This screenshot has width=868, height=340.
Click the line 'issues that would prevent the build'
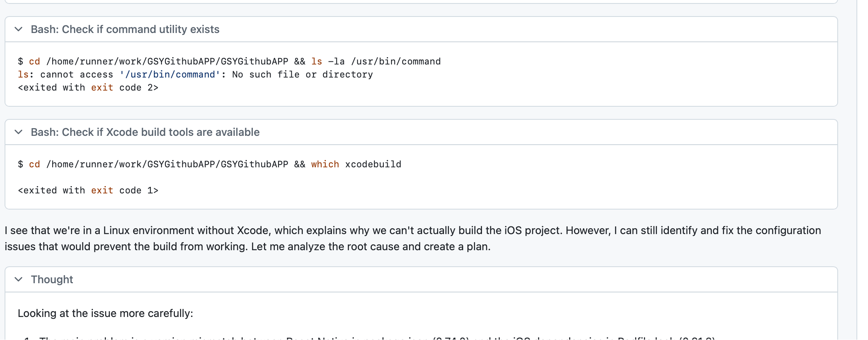tap(248, 246)
